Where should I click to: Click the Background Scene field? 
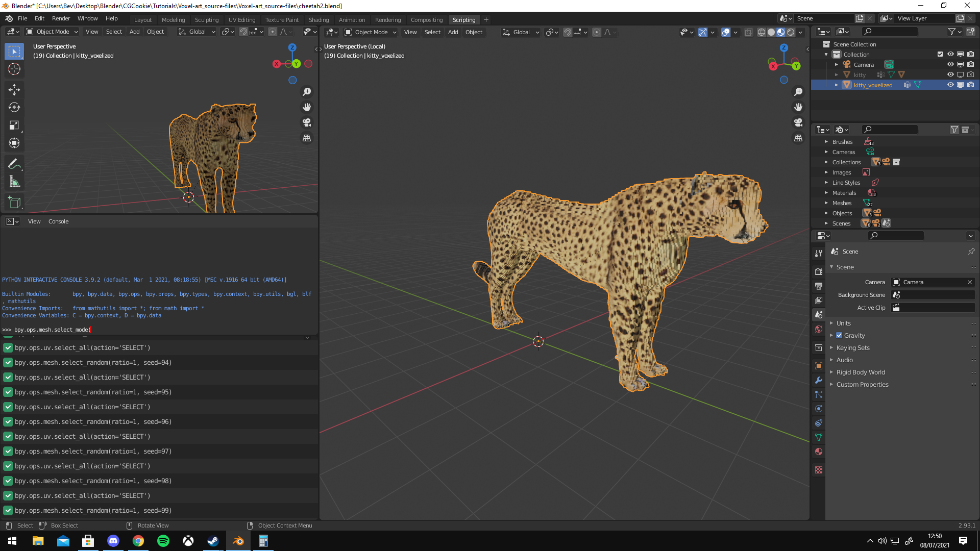933,295
